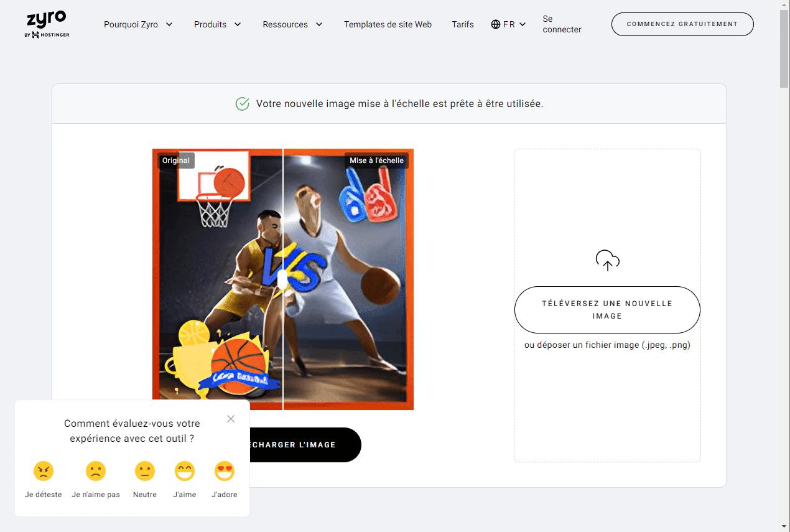Expand the Produits menu

click(x=217, y=24)
